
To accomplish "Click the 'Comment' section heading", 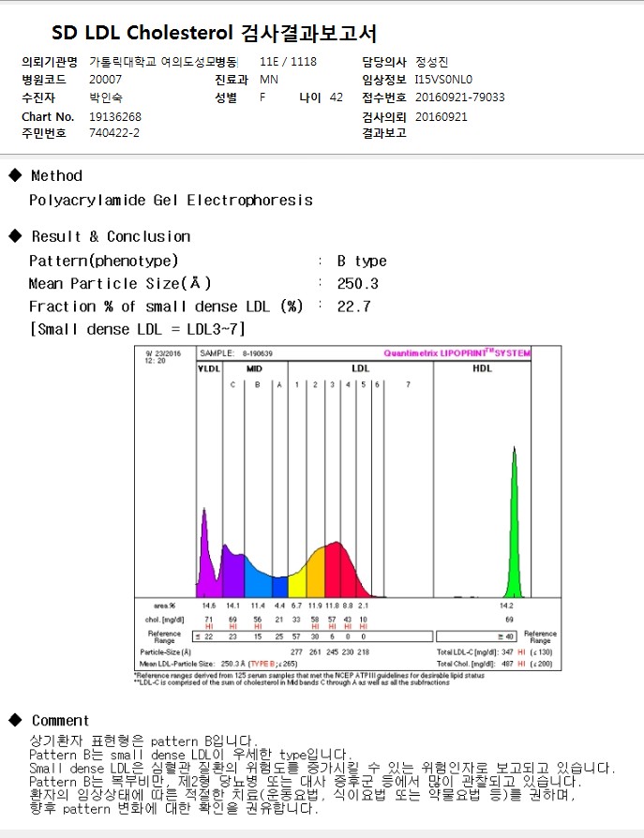I will point(60,721).
